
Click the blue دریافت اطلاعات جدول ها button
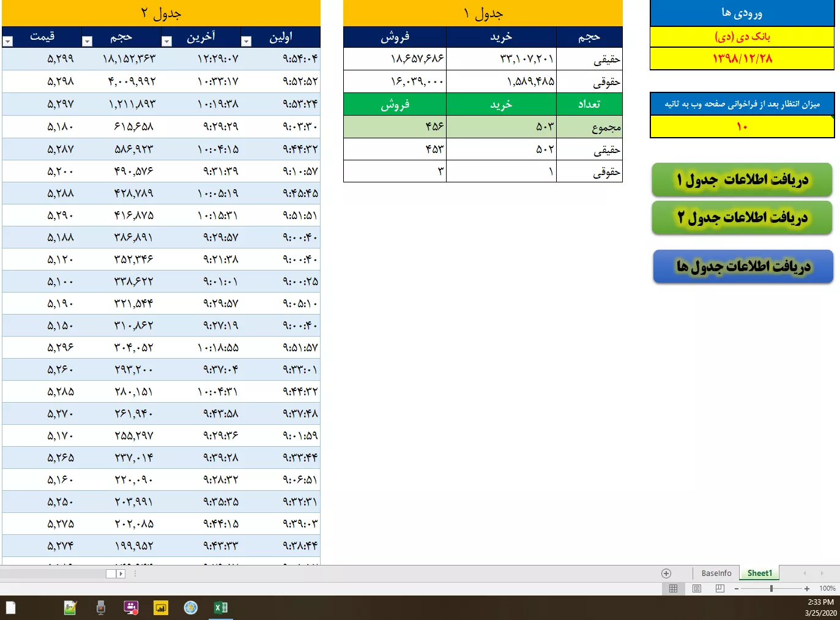click(x=743, y=266)
